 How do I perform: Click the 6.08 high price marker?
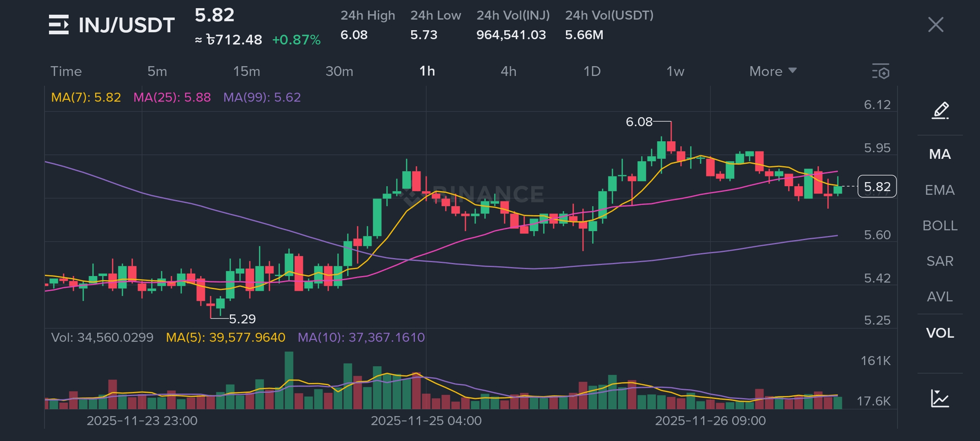point(639,122)
